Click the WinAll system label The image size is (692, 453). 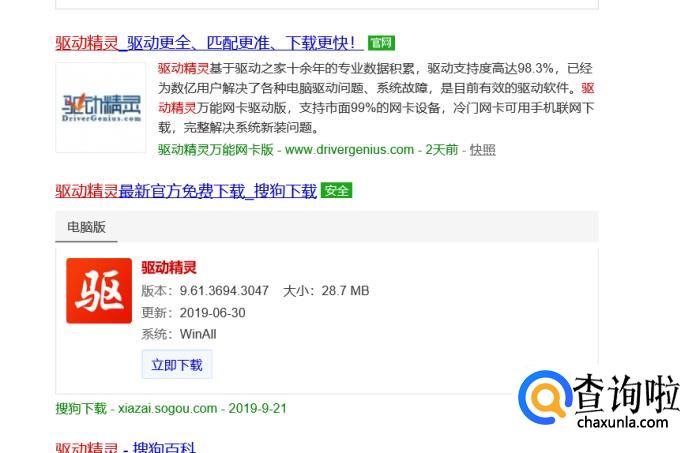click(198, 335)
